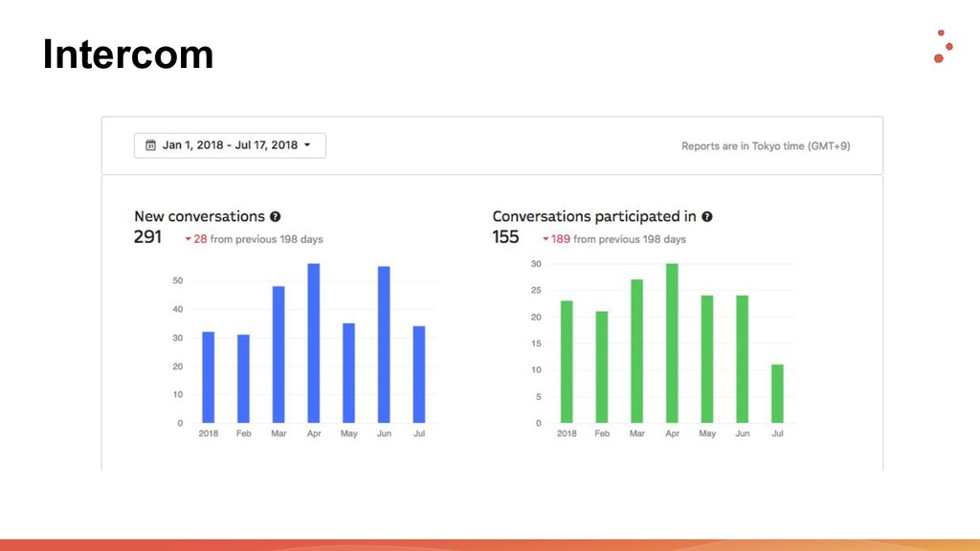Click the green Mar bar in participated chart
Viewport: 980px width, 551px height.
pyautogui.click(x=636, y=351)
